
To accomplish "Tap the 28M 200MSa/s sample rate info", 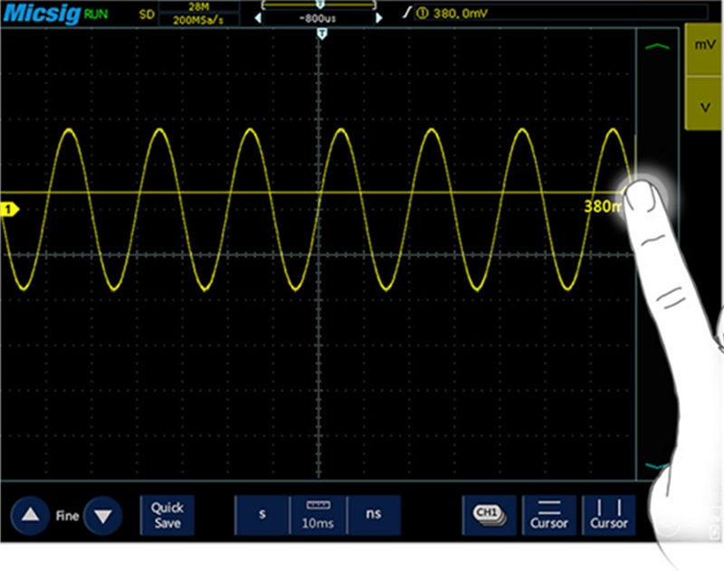I will 199,13.
